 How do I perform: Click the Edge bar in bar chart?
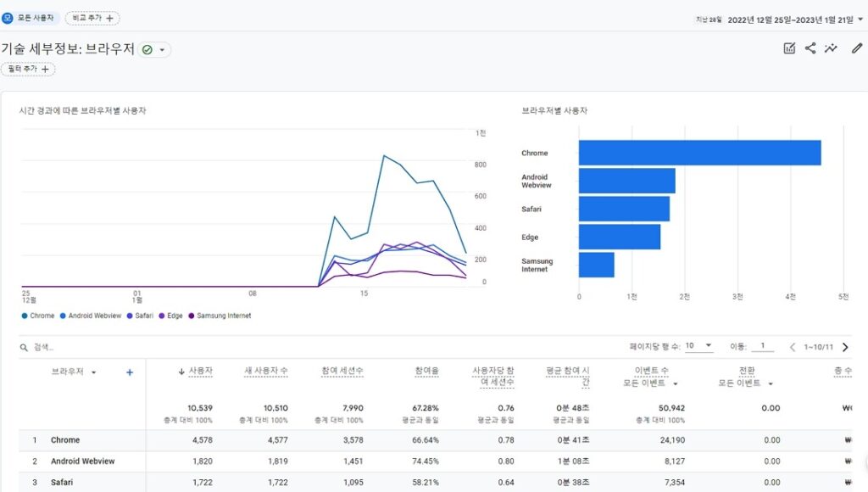coord(620,237)
